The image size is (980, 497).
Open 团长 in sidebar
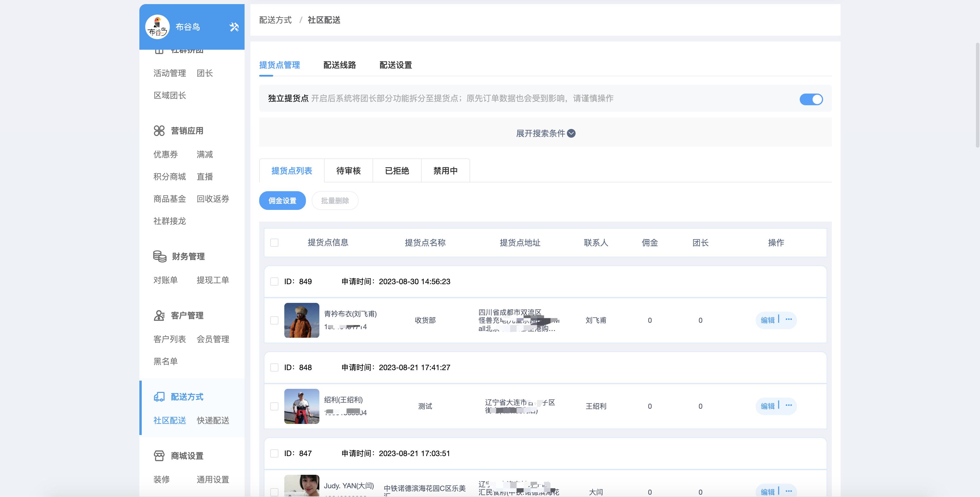[x=205, y=73]
